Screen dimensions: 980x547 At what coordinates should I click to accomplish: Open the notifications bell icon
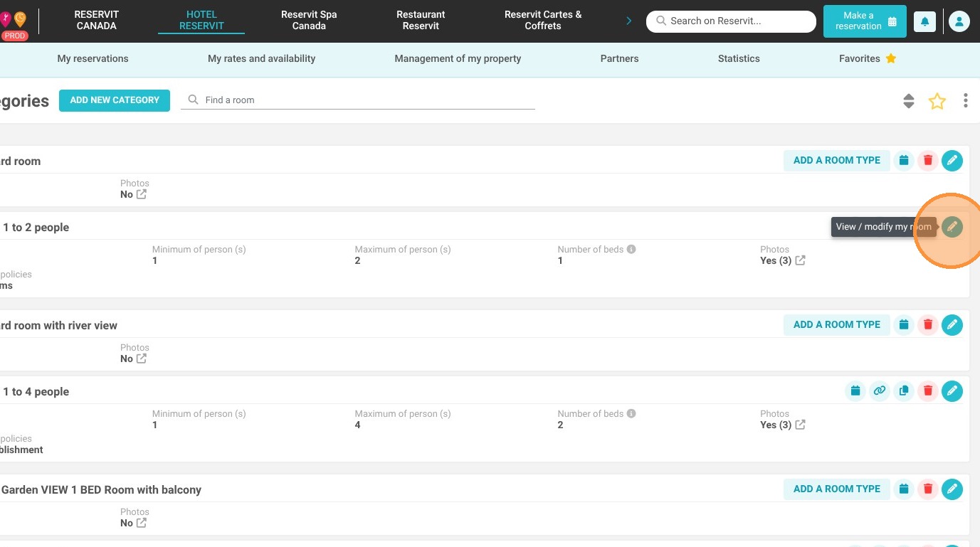pyautogui.click(x=924, y=21)
